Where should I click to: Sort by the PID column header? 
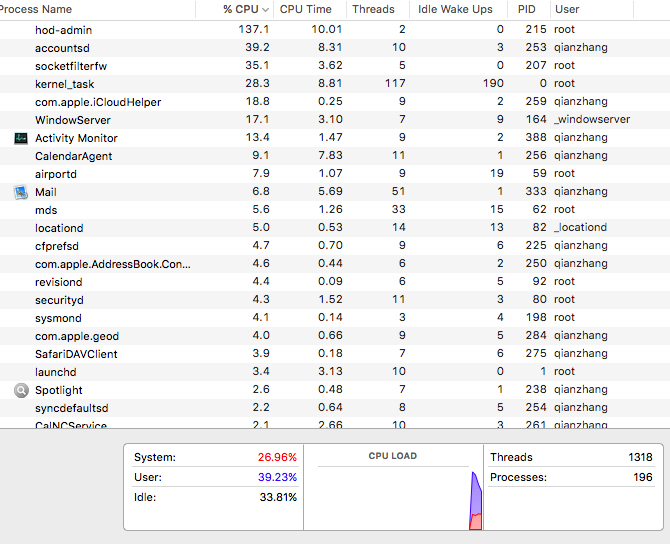click(526, 9)
